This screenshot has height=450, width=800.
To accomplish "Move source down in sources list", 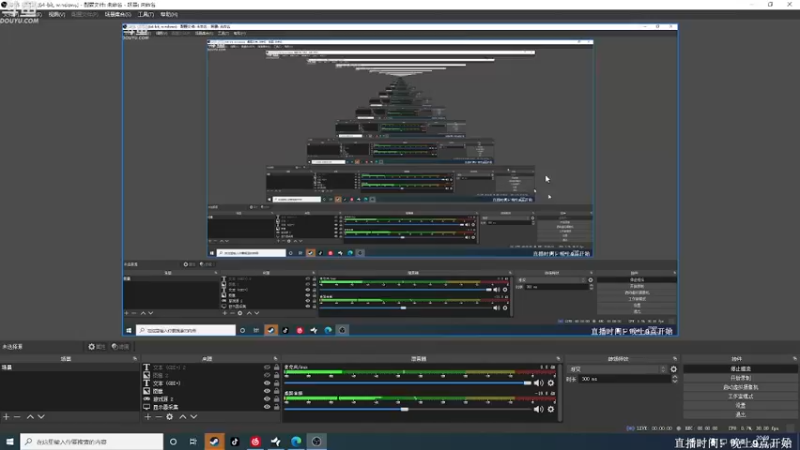I will (194, 417).
